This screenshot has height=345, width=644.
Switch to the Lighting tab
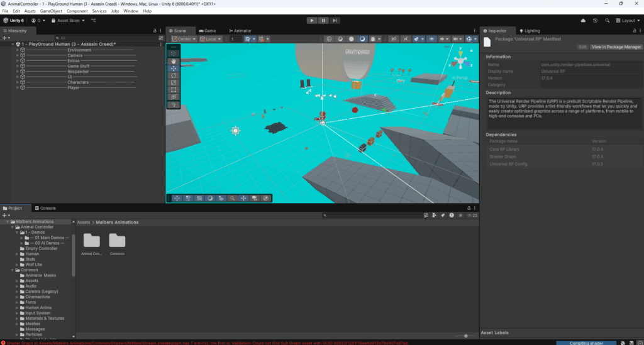coord(530,31)
